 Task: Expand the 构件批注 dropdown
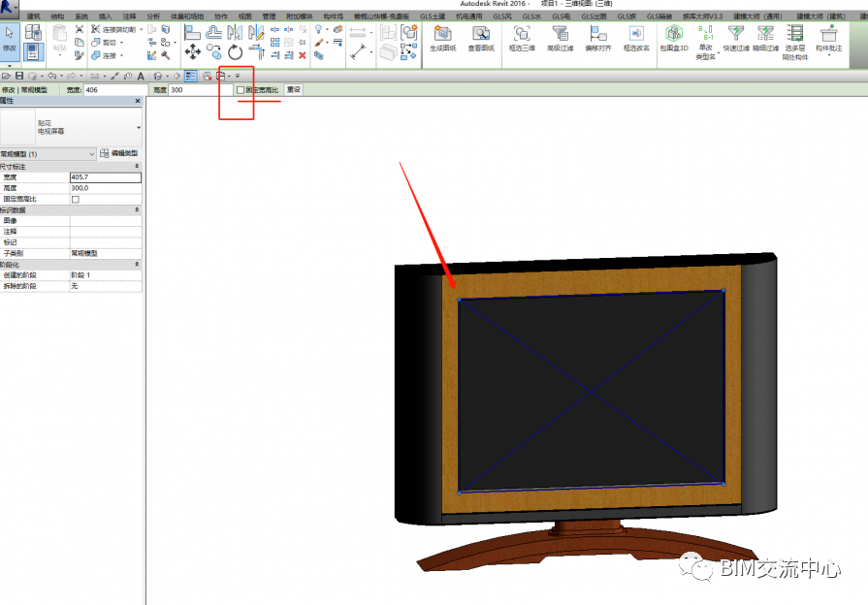(828, 55)
